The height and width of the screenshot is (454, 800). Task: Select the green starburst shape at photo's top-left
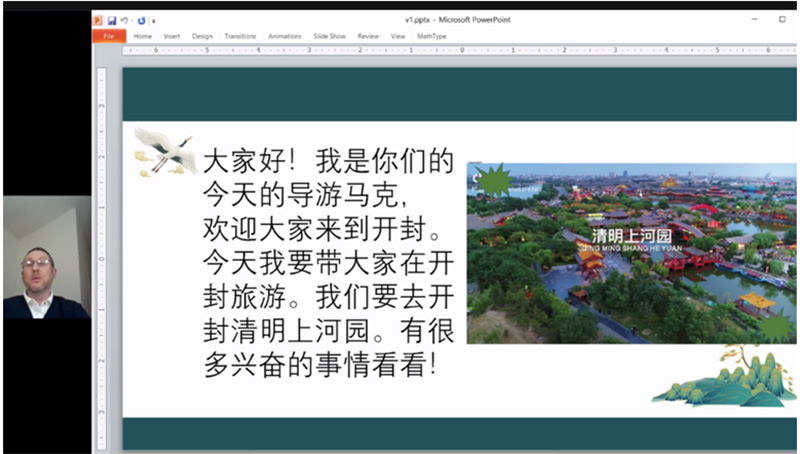coord(492,182)
